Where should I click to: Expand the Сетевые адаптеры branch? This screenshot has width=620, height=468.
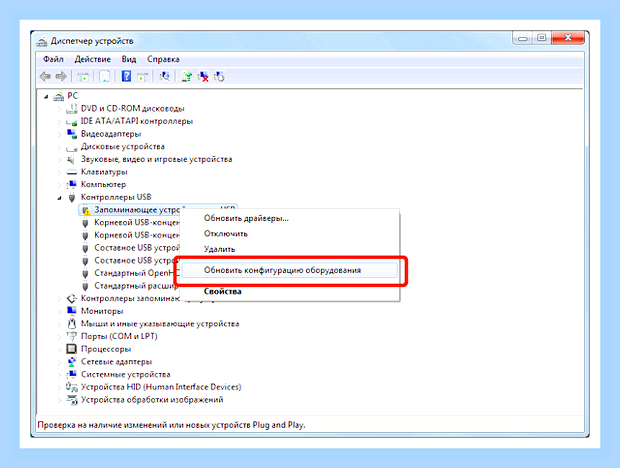(x=59, y=362)
